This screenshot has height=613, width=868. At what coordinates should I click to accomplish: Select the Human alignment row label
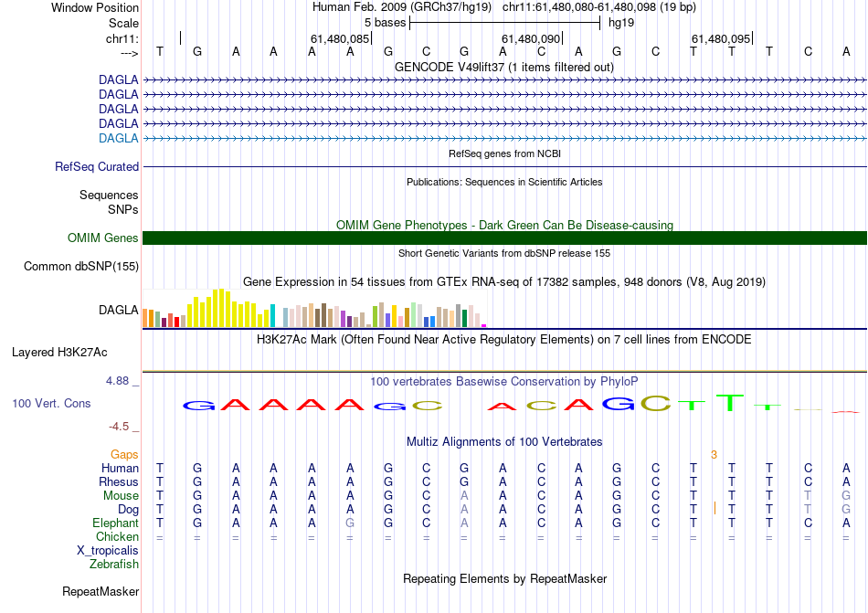point(120,468)
